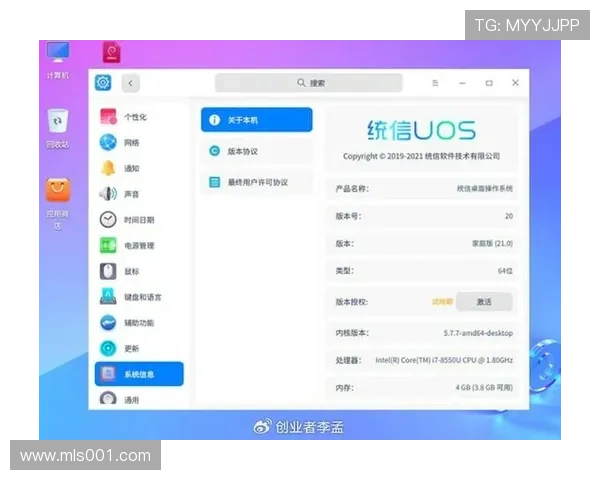Select 个性化 personalization icon in sidebar
Screen dimensions: 600x480
[x=108, y=117]
